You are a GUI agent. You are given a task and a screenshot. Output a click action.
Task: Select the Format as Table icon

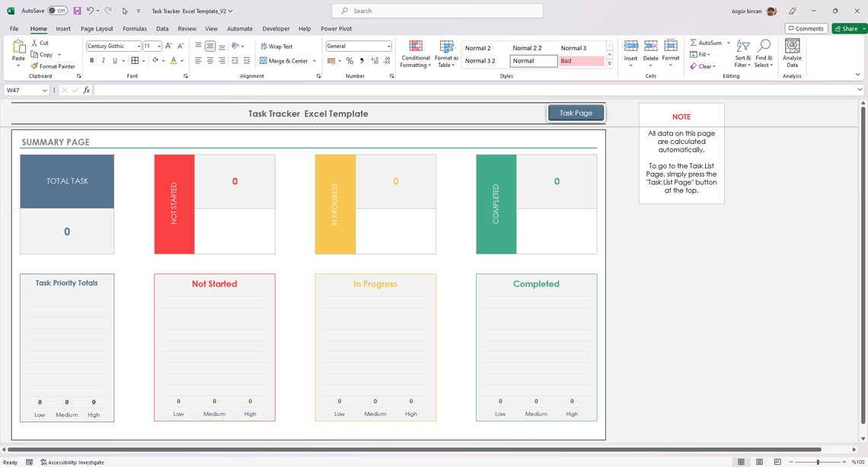pos(446,53)
